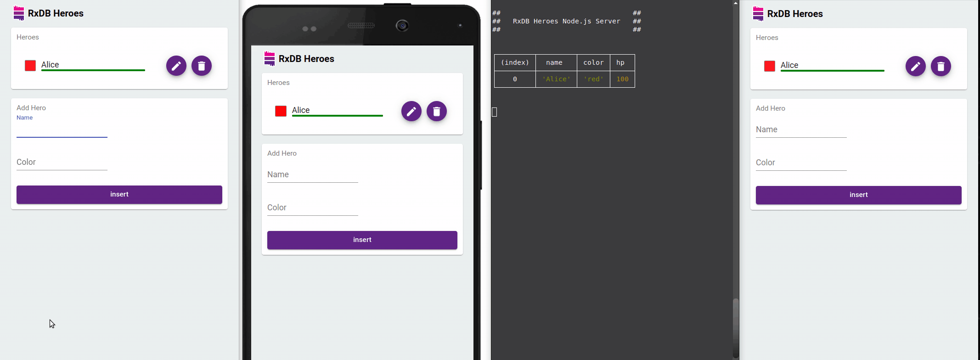This screenshot has height=360, width=980.
Task: Click hp value 100 in terminal table
Action: (622, 79)
